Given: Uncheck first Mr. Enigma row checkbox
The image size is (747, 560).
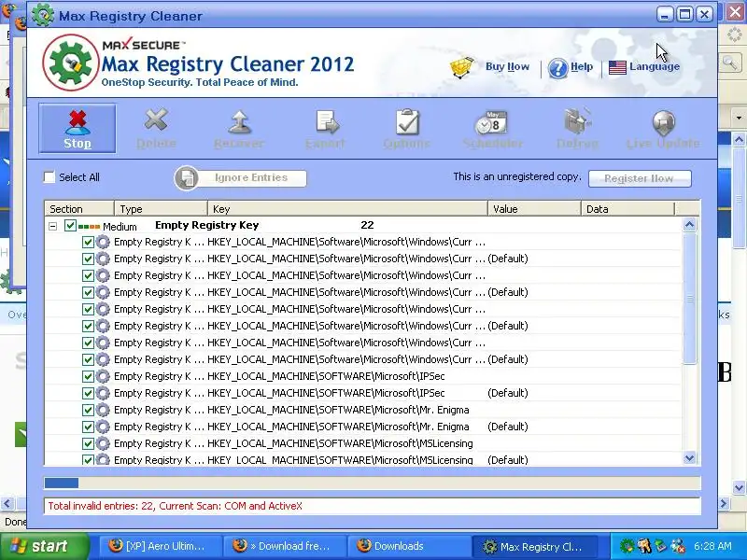Looking at the screenshot, I should [x=88, y=410].
